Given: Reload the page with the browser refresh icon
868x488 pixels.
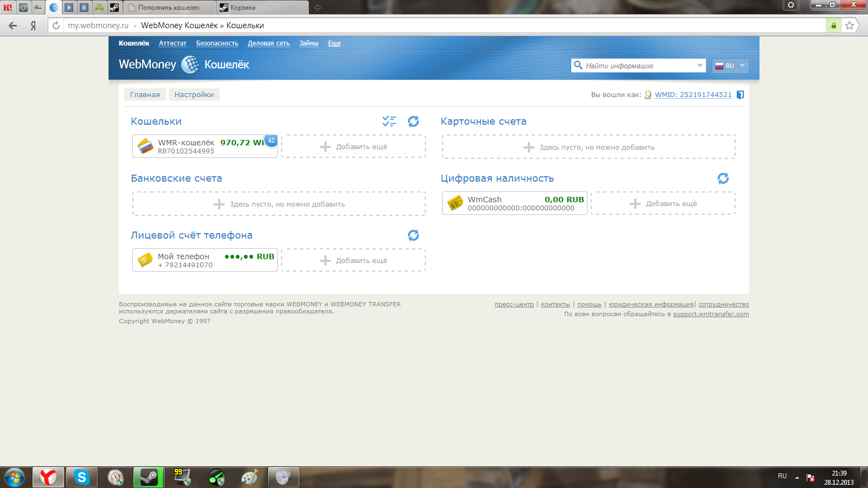Looking at the screenshot, I should click(56, 25).
